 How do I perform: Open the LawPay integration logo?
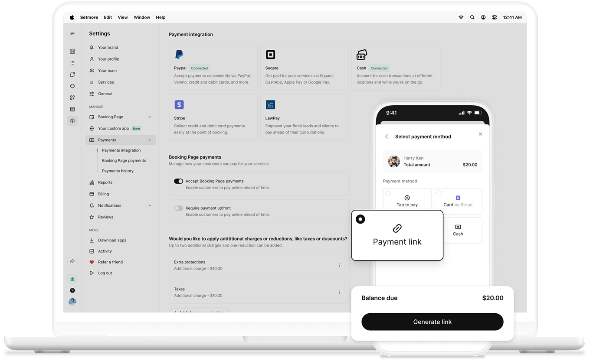pos(270,104)
